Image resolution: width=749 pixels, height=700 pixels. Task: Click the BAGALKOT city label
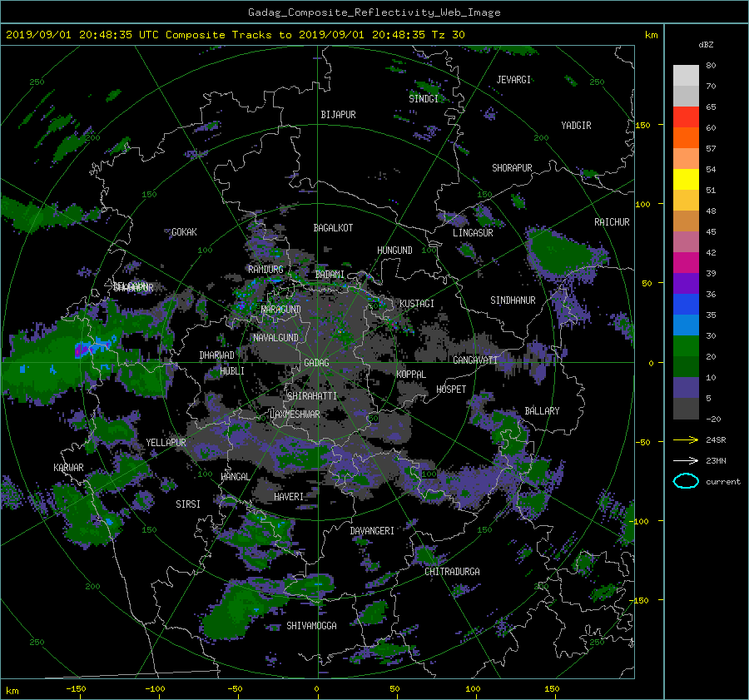pos(333,228)
